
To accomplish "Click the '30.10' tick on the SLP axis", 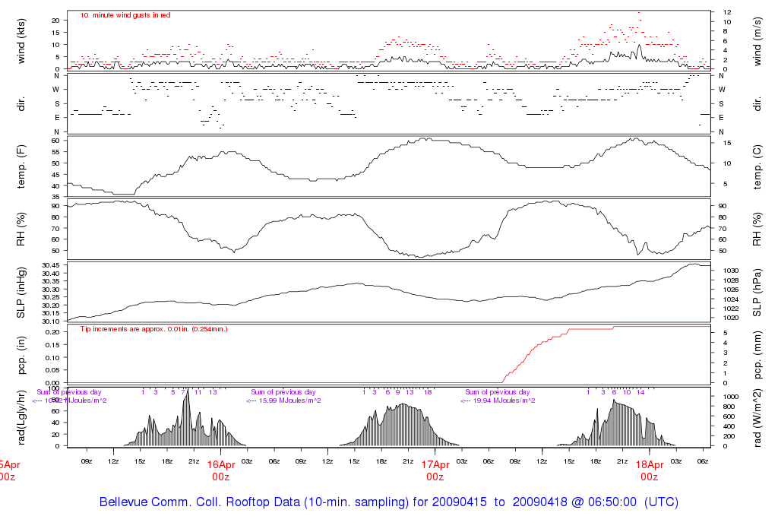I will pos(51,321).
